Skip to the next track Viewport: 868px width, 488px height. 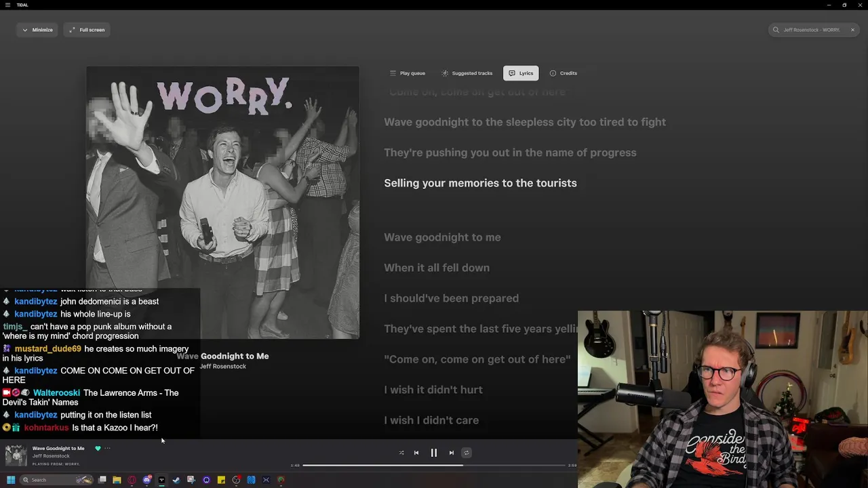(452, 453)
